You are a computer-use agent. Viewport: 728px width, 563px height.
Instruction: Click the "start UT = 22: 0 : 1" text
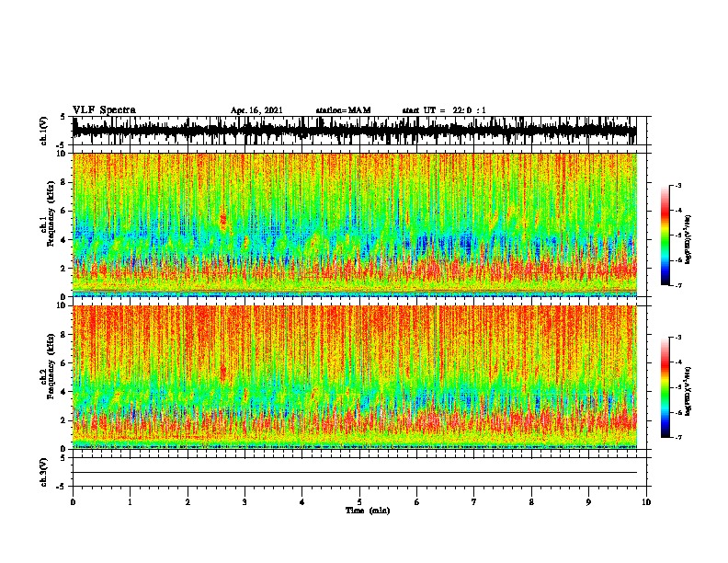(444, 110)
